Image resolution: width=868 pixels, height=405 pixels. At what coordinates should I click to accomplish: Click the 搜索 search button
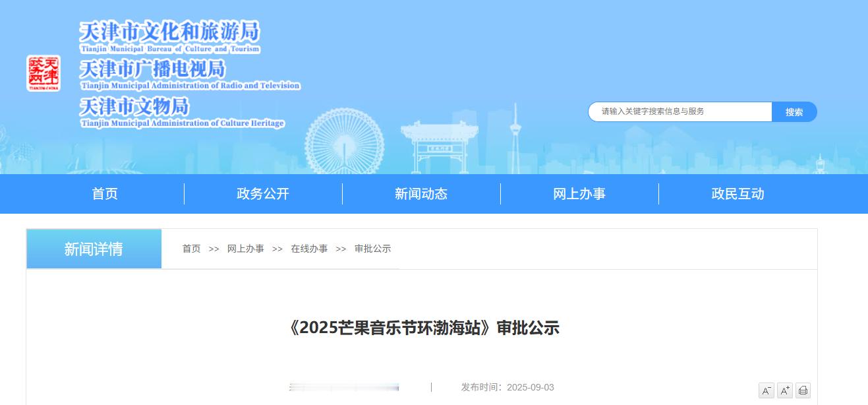coord(794,112)
